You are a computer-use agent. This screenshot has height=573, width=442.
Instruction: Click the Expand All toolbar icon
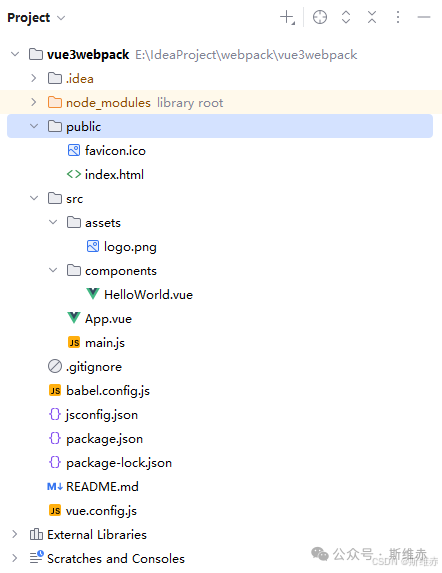[x=346, y=17]
